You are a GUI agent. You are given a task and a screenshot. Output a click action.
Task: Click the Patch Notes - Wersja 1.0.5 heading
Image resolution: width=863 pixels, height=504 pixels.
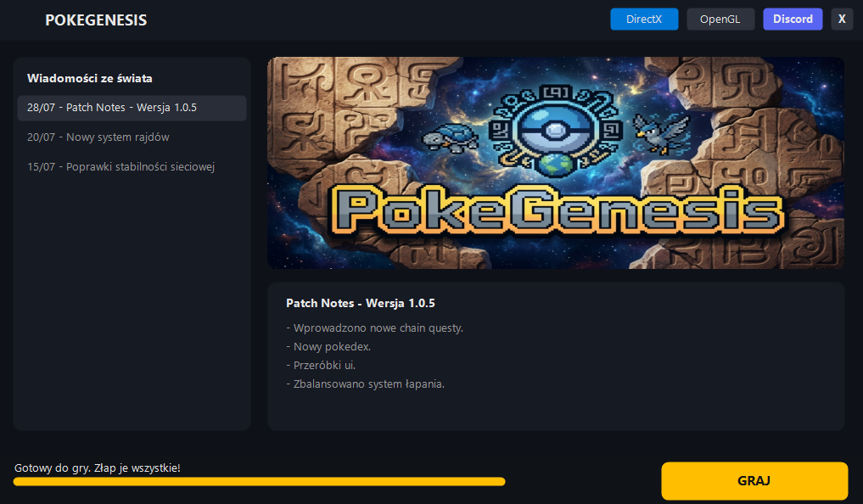tap(361, 303)
